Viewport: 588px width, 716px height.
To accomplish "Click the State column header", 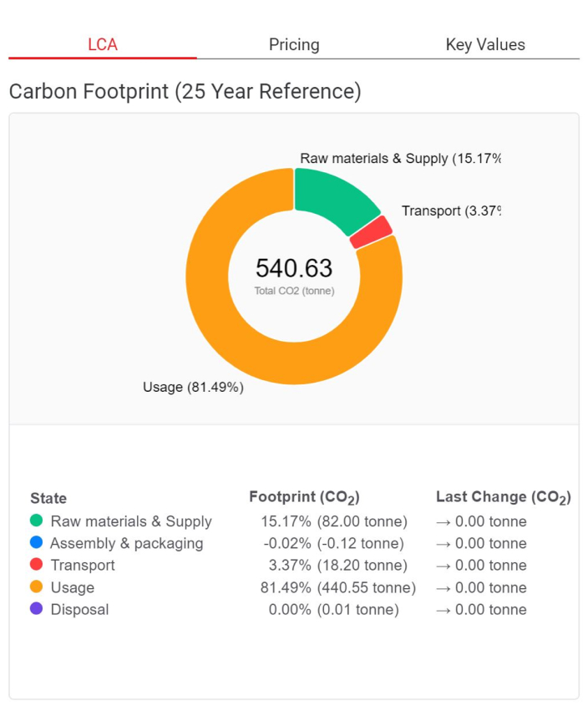I will click(48, 499).
